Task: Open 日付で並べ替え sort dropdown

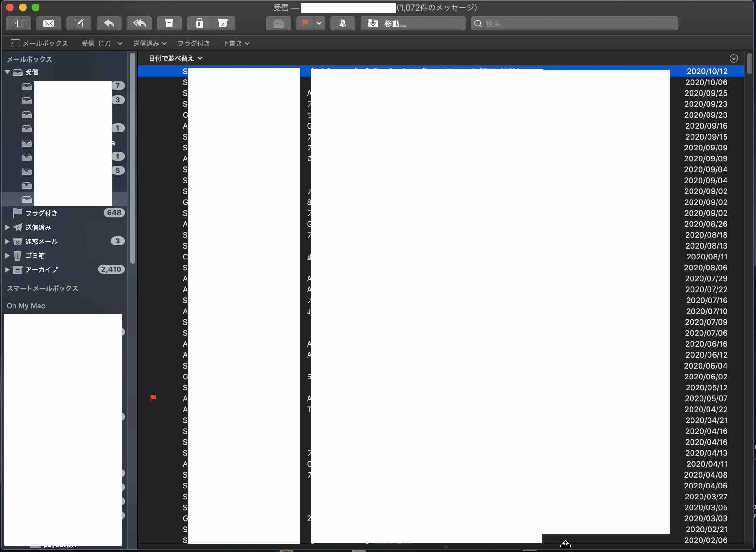Action: 175,58
